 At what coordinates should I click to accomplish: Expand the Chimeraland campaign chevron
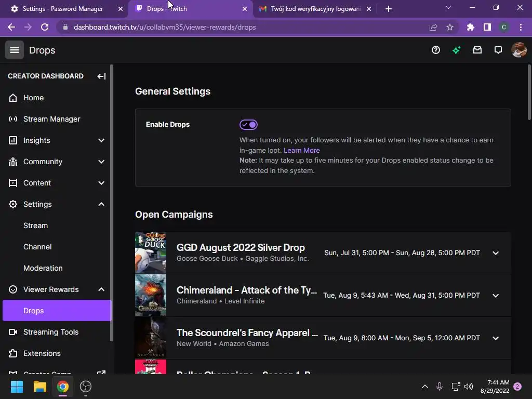(496, 296)
